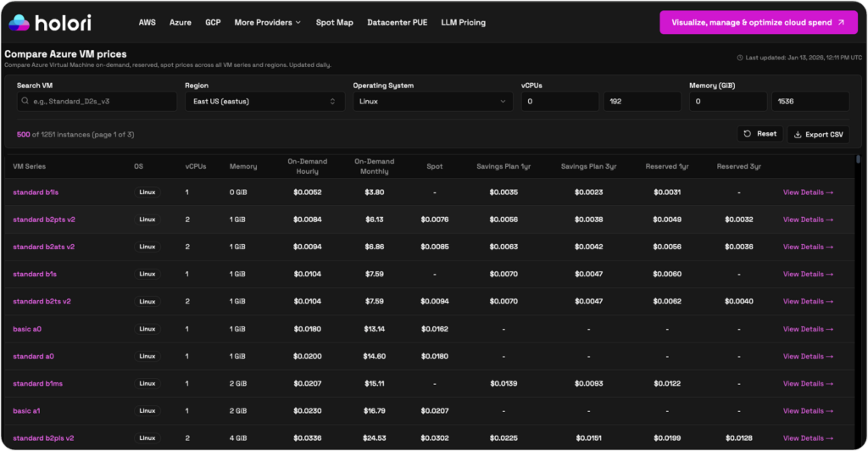Open the AWS menu item
Screen dimensions: 868x451
click(x=147, y=23)
